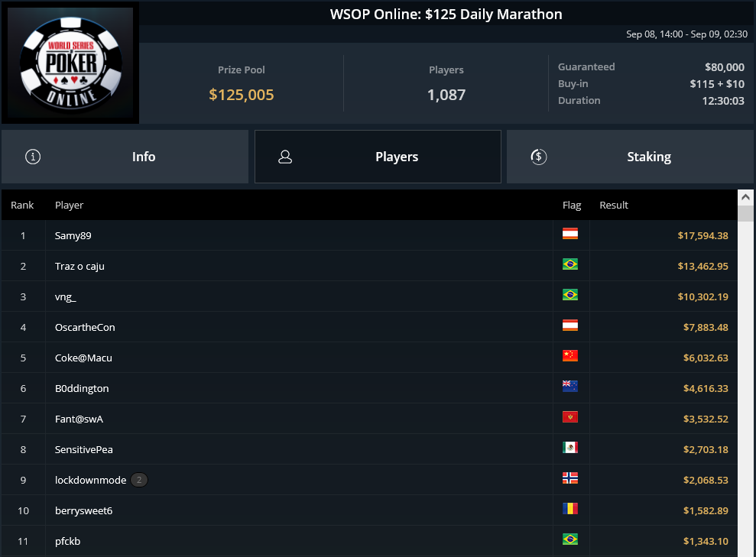This screenshot has height=557, width=756.
Task: Select player Fant@swA
Action: [79, 419]
